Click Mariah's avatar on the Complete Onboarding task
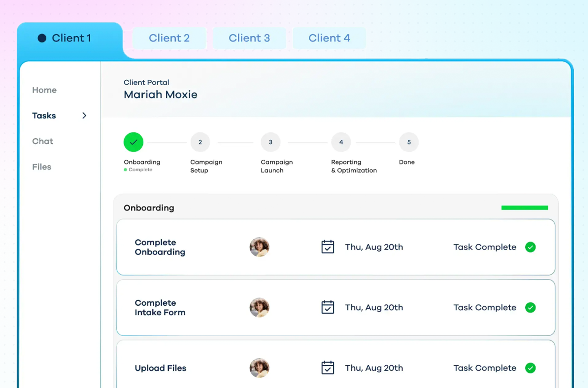 coord(259,247)
